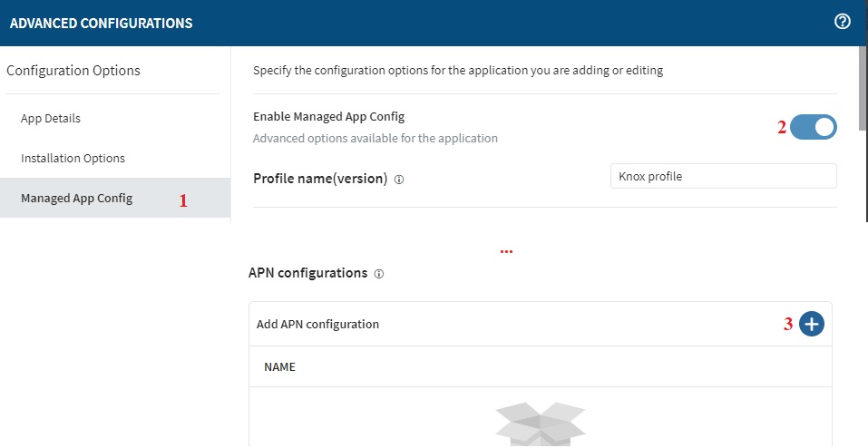Select Managed App Config in sidebar
The height and width of the screenshot is (448, 868).
pyautogui.click(x=76, y=199)
